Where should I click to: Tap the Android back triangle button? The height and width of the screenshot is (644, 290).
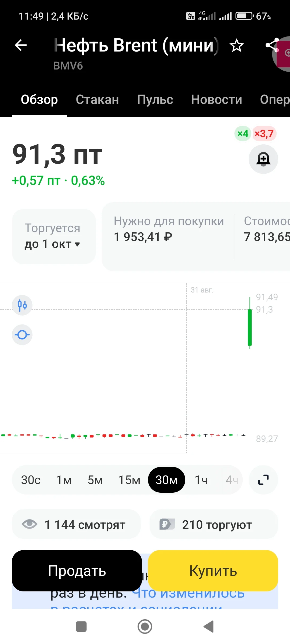[209, 627]
